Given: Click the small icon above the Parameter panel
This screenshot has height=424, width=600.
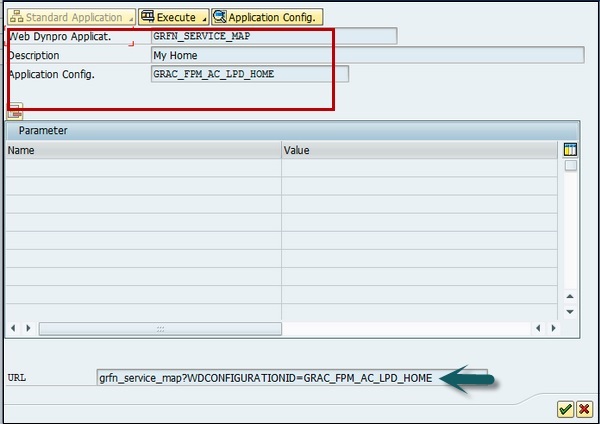Looking at the screenshot, I should tap(15, 112).
